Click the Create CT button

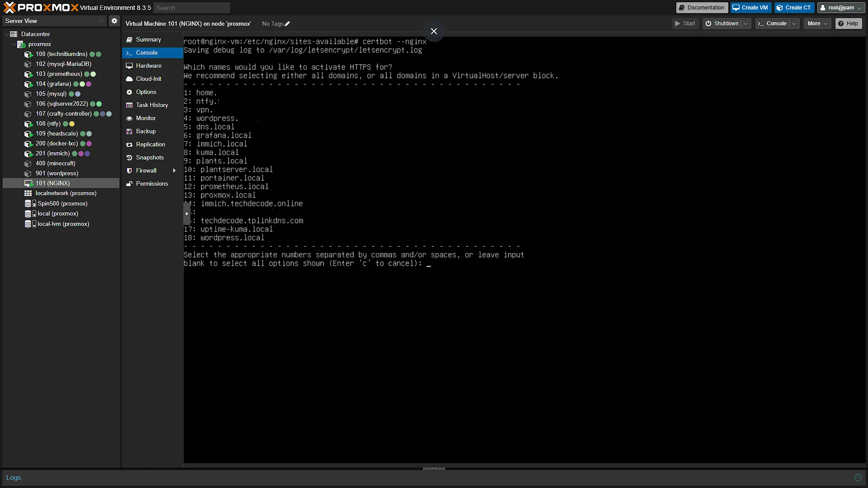(794, 8)
